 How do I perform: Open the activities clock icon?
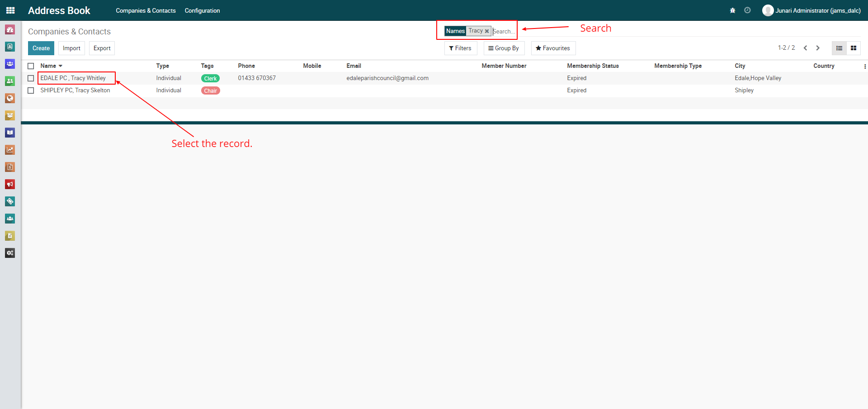click(747, 10)
